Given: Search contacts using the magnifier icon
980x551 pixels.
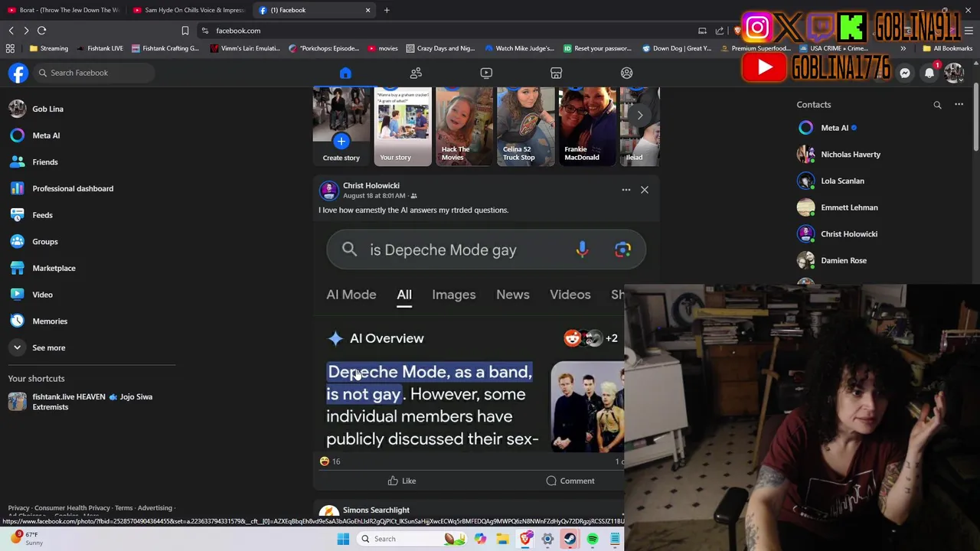Looking at the screenshot, I should (x=937, y=105).
